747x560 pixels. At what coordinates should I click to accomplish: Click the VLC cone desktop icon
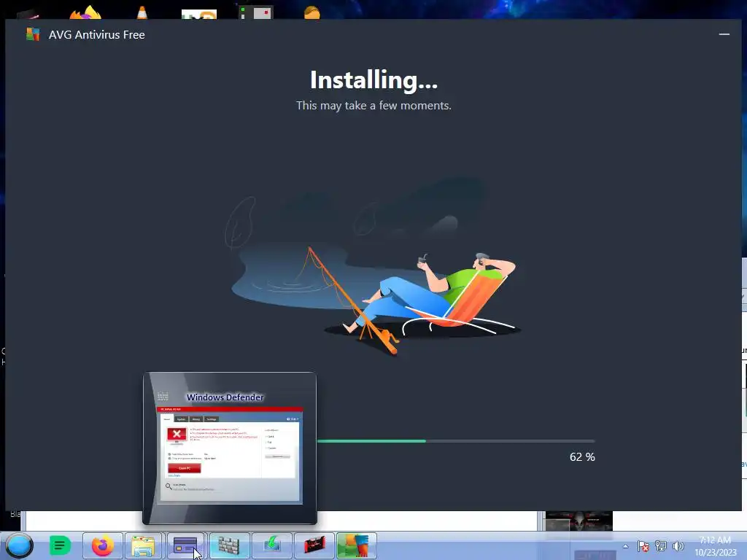click(x=142, y=12)
